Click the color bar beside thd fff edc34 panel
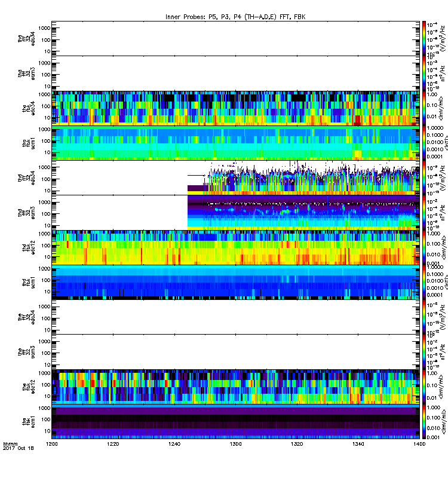Image resolution: width=448 pixels, height=478 pixels. pos(424,177)
